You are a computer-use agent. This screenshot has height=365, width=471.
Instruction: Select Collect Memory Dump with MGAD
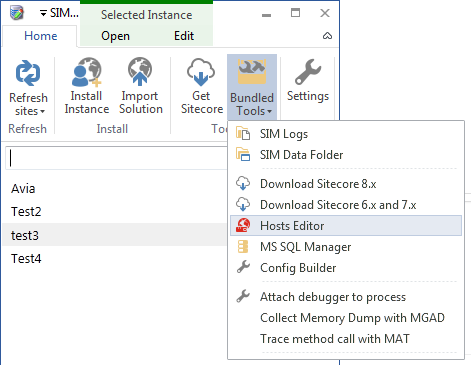(346, 318)
